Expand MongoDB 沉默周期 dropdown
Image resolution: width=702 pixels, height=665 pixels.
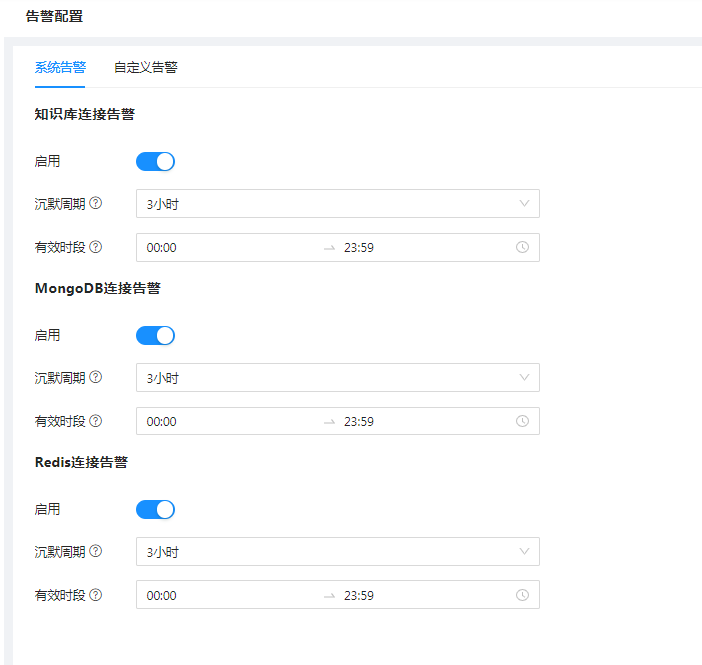(x=337, y=378)
